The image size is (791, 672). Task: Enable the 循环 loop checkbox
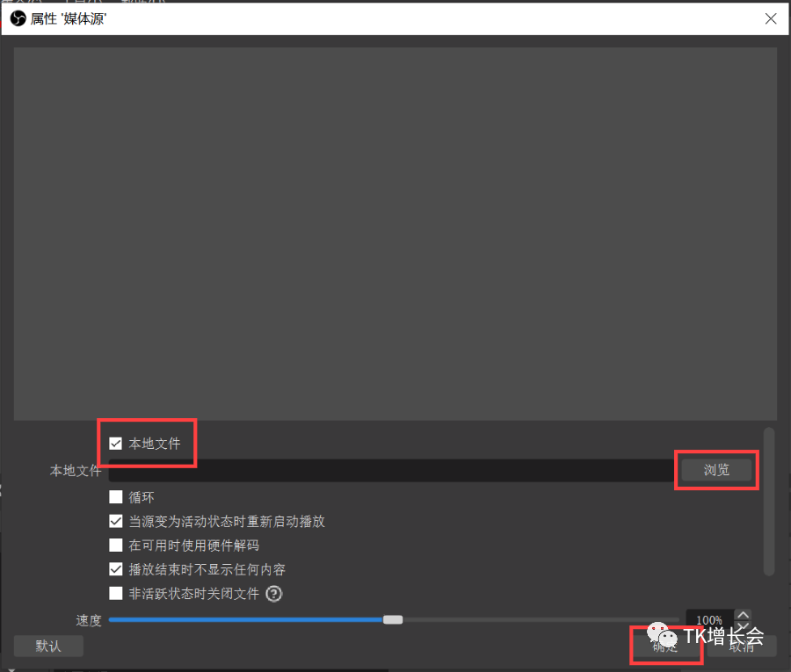click(x=116, y=496)
